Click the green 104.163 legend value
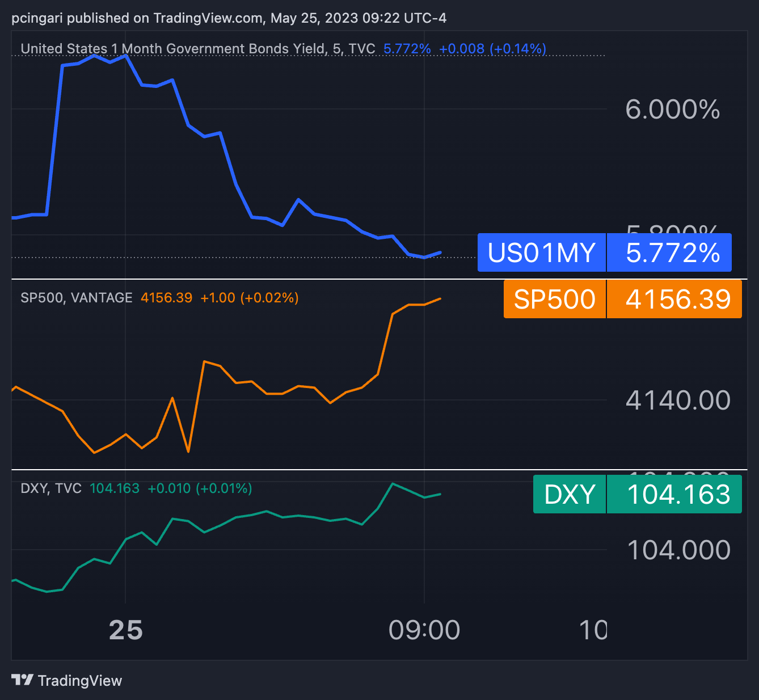This screenshot has width=759, height=700. tap(115, 488)
